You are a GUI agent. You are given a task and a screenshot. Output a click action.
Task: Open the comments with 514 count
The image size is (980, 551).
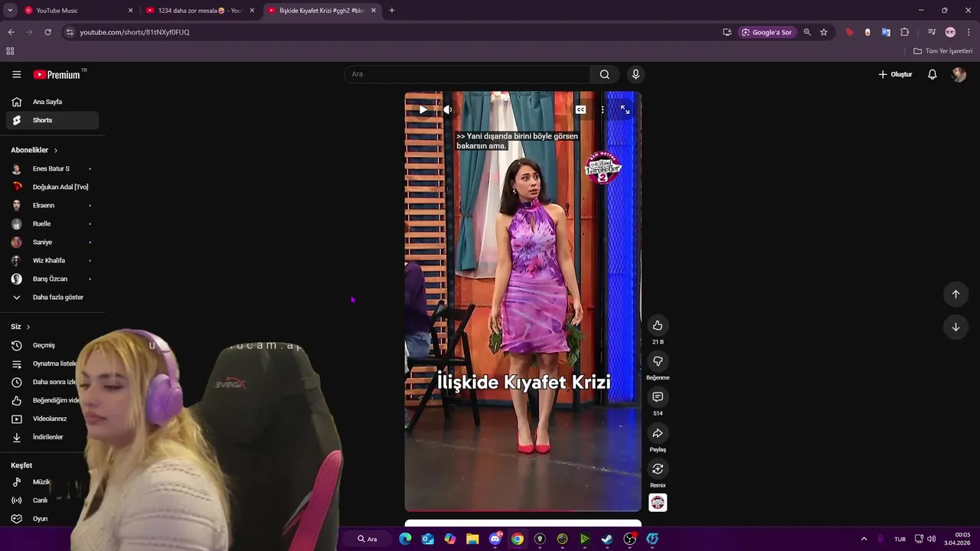(658, 397)
